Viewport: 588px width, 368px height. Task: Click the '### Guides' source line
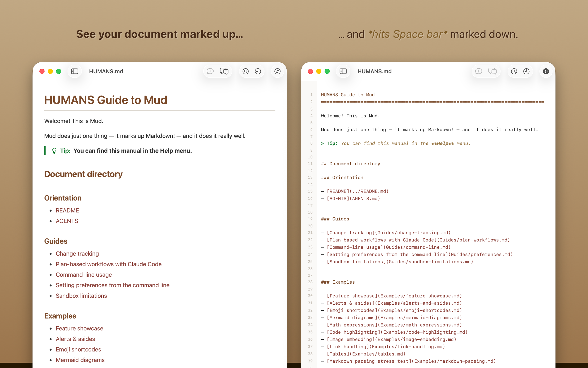coord(335,219)
